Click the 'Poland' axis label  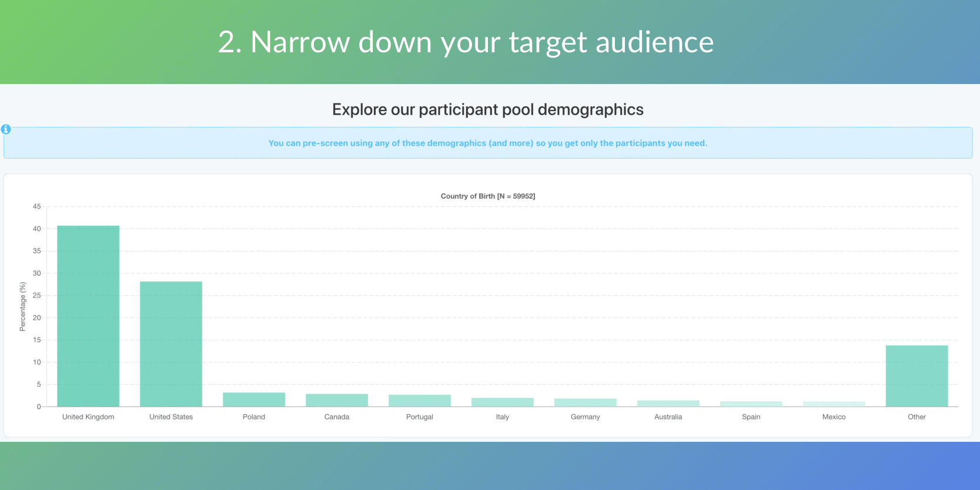[x=254, y=417]
